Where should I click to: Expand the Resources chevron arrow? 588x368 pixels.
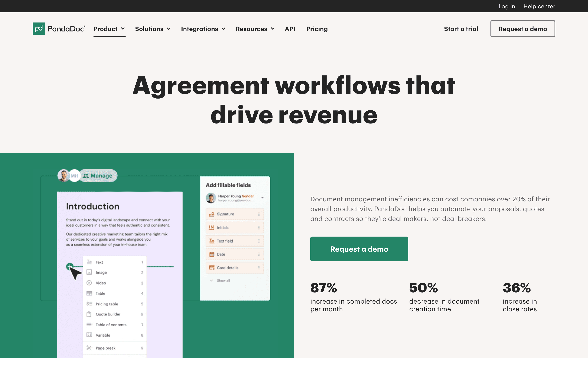273,29
